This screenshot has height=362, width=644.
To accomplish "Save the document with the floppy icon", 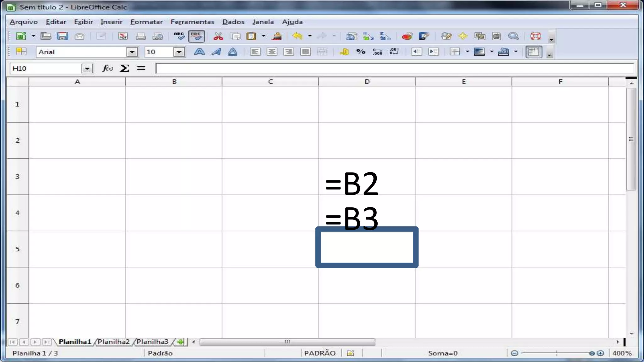I will click(x=63, y=36).
